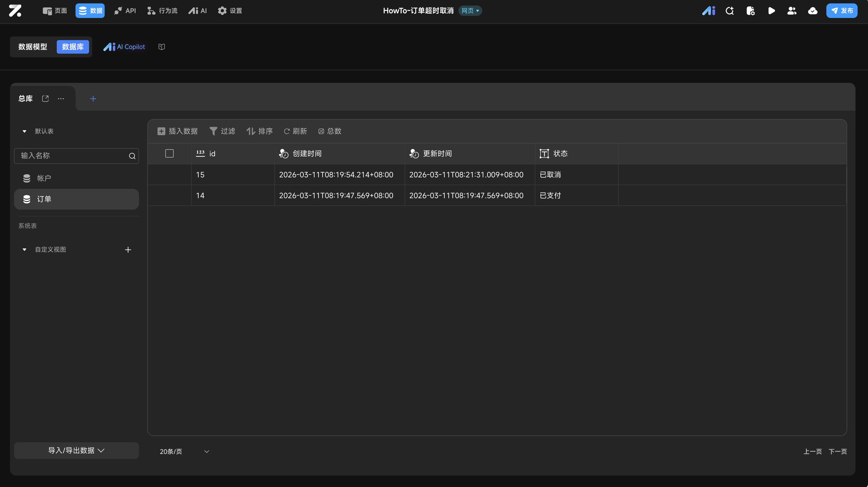Click the 插入数据 button
868x487 pixels.
178,131
